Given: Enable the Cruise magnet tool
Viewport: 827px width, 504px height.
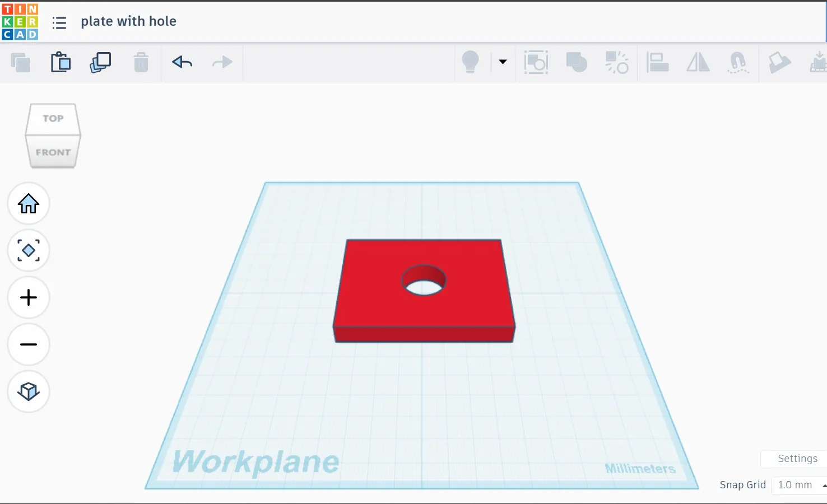Looking at the screenshot, I should point(738,62).
